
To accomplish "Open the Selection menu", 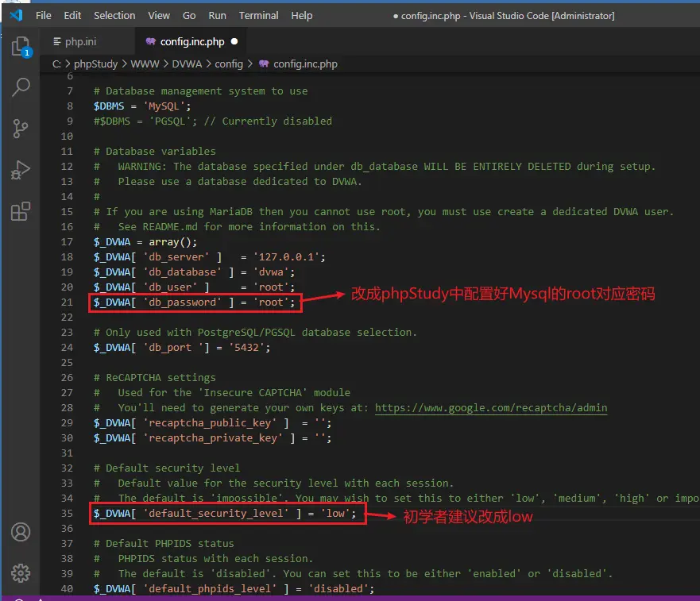I will coord(114,16).
